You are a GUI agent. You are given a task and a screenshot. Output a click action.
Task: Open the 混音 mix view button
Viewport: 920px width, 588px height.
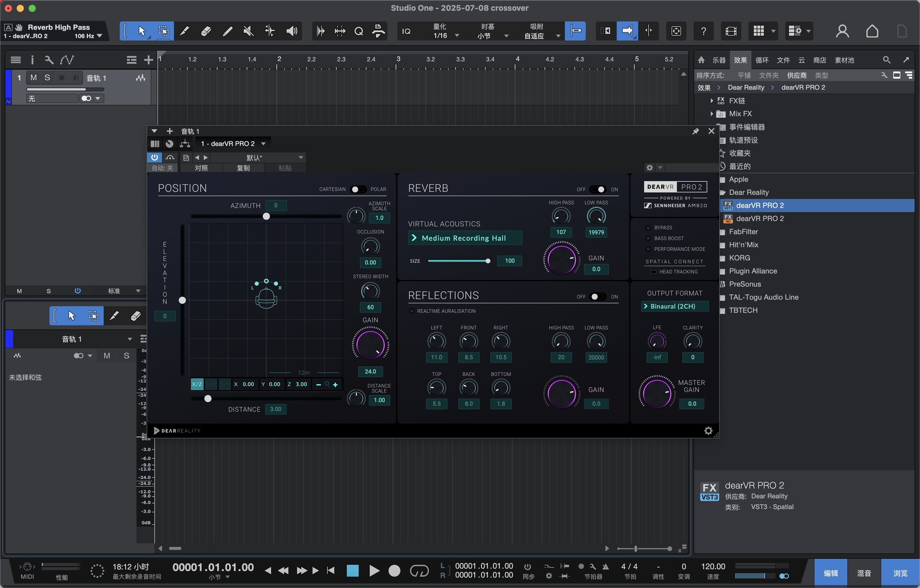click(864, 573)
